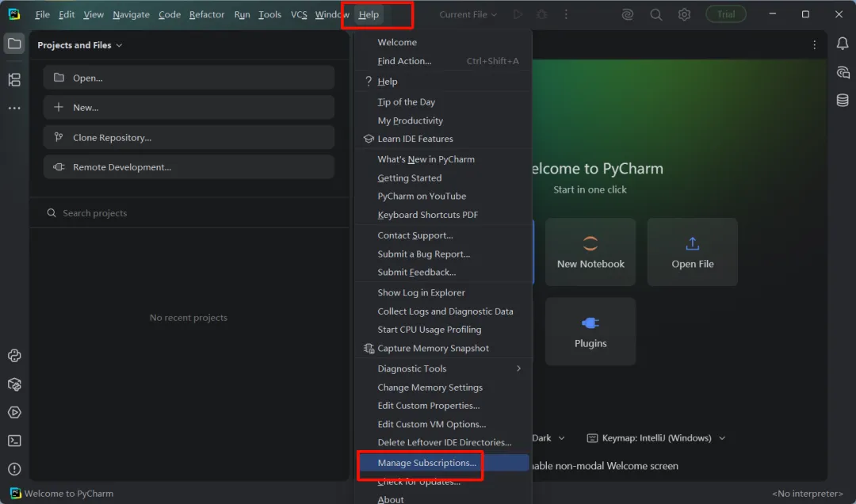The width and height of the screenshot is (856, 504).
Task: Open More Actions vertical dots in toolbar
Action: 566,15
